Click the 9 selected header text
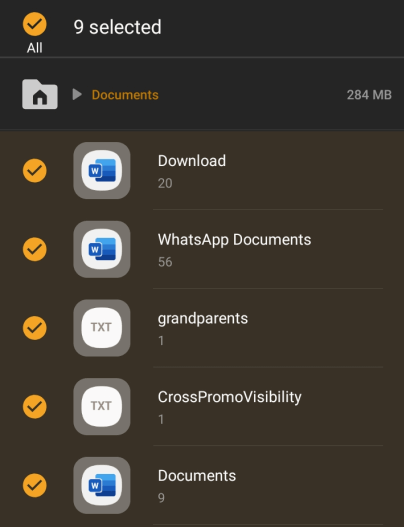The image size is (404, 527). tap(117, 27)
